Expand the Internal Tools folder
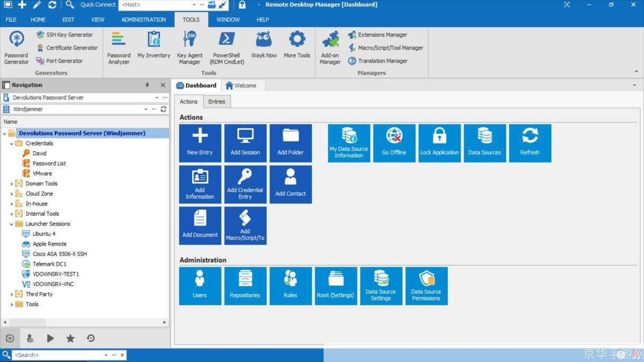Viewport: 644px width, 362px height. click(x=12, y=214)
